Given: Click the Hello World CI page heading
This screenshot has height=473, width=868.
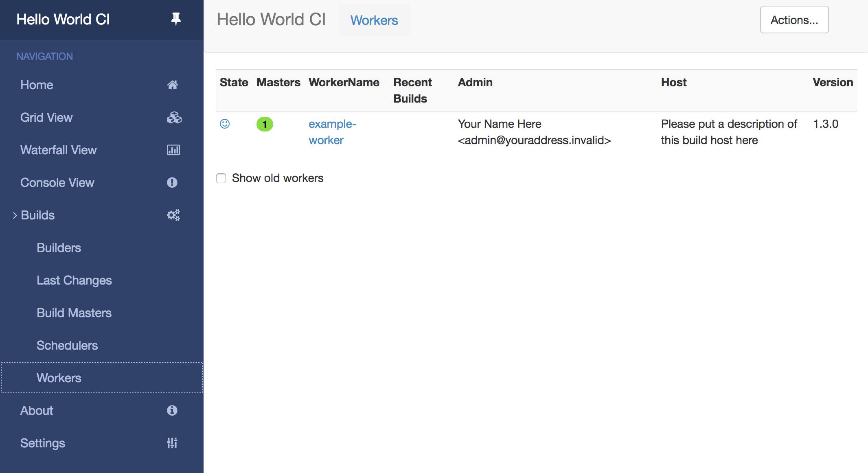Looking at the screenshot, I should 271,19.
